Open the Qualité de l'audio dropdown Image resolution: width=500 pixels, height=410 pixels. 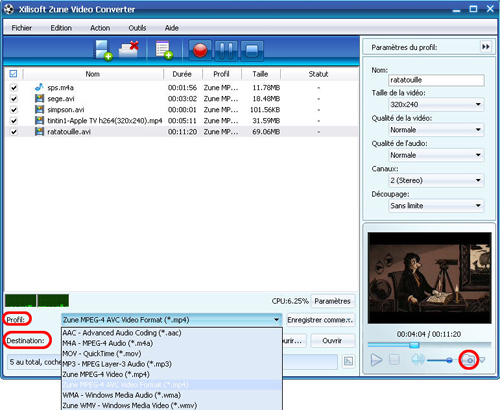pyautogui.click(x=436, y=155)
